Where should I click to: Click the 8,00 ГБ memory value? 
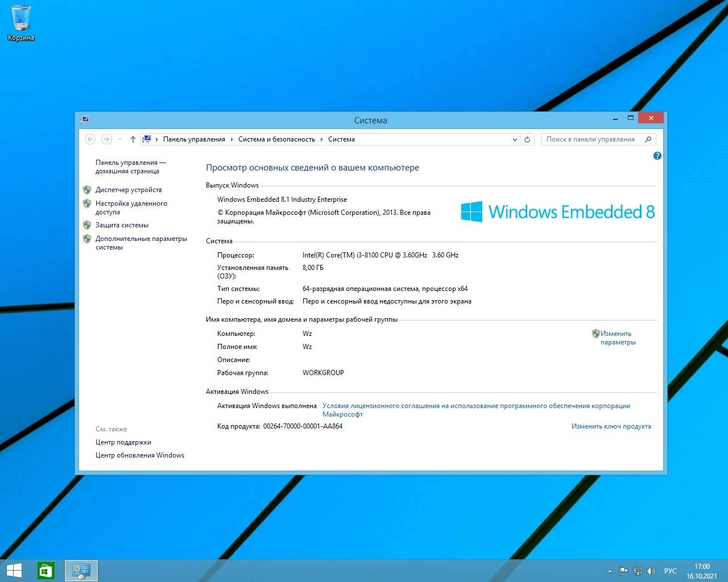pyautogui.click(x=313, y=268)
